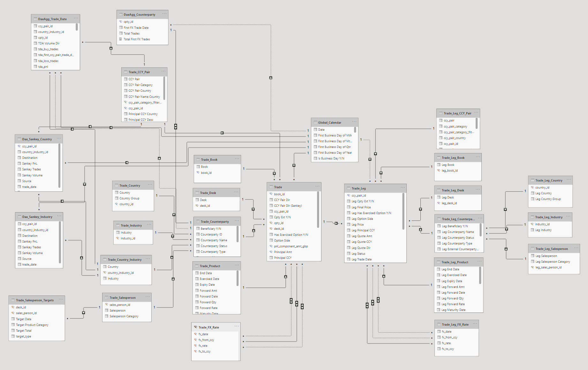The width and height of the screenshot is (588, 370).
Task: Open More options on the Trade table
Action: point(317,186)
